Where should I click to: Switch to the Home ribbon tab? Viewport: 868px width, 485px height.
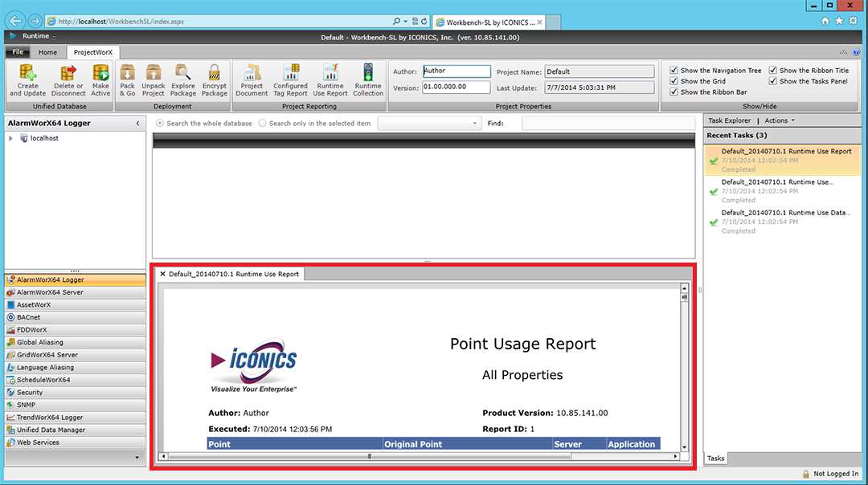pos(47,52)
